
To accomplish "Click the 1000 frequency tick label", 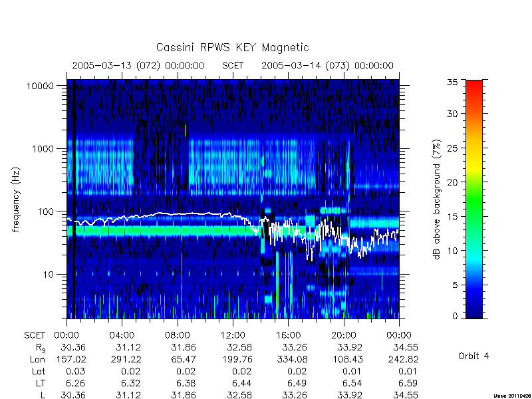I will click(43, 148).
